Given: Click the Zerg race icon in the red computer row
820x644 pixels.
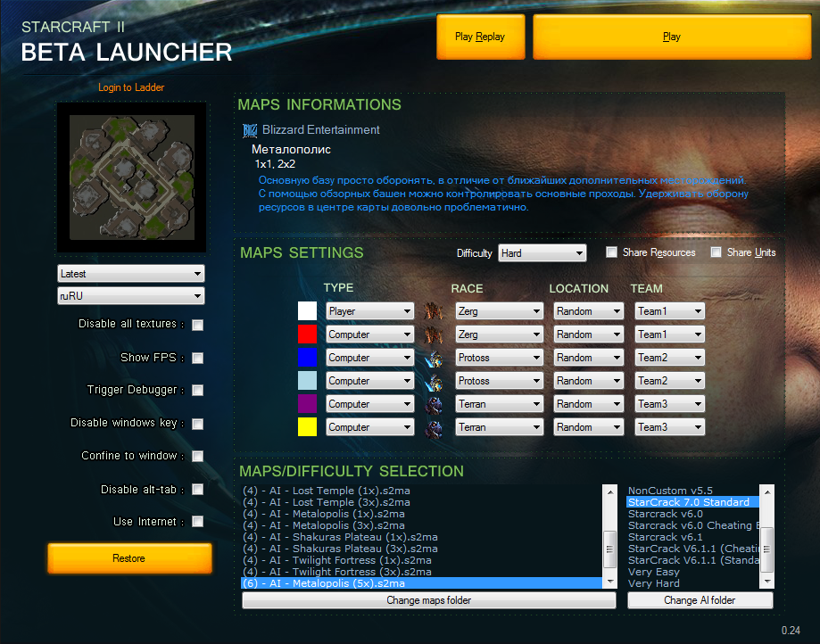Looking at the screenshot, I should [x=433, y=334].
